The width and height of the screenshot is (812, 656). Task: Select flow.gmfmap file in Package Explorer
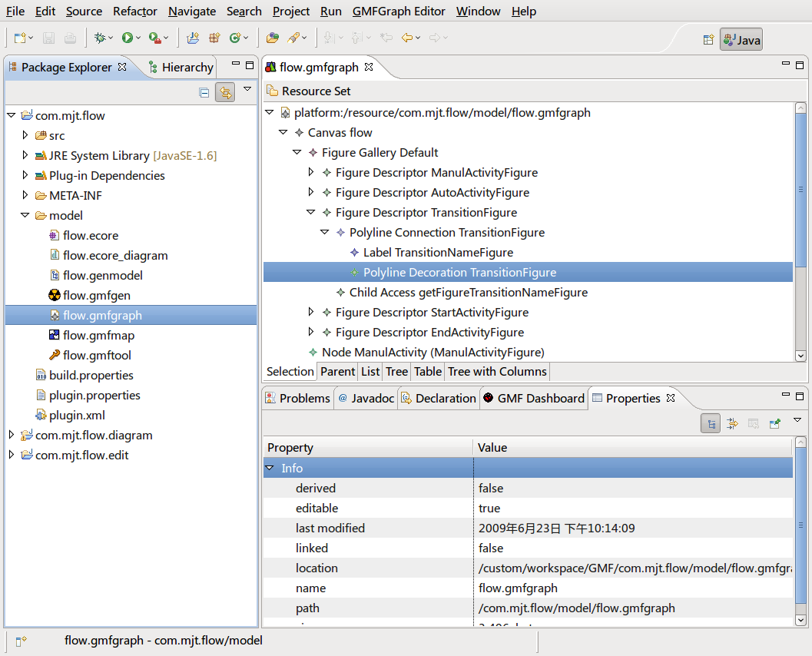point(98,336)
